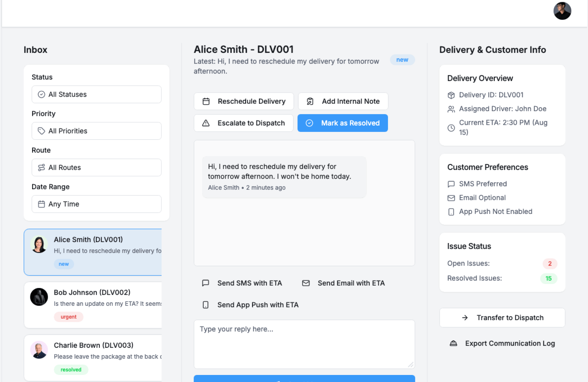
Task: Click Transfer to Dispatch button
Action: pos(502,318)
